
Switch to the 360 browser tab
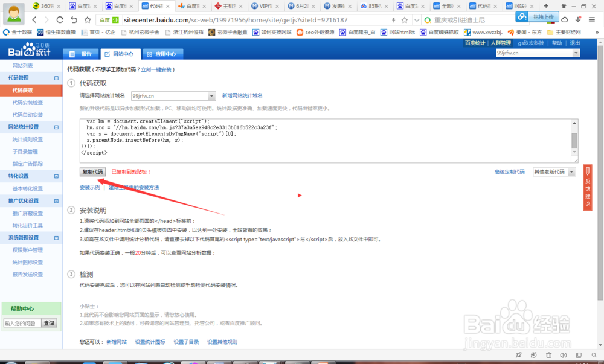[47, 6]
